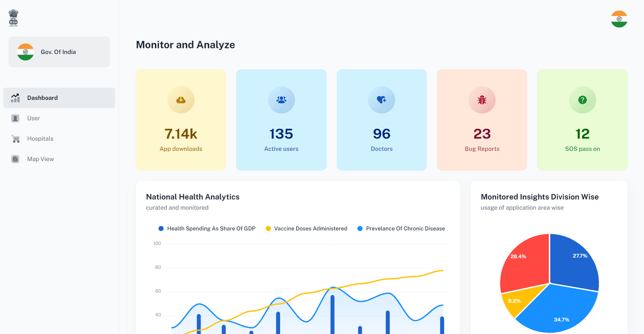644x334 pixels.
Task: Toggle Vaccine Doses Administered legend series
Action: pos(306,228)
